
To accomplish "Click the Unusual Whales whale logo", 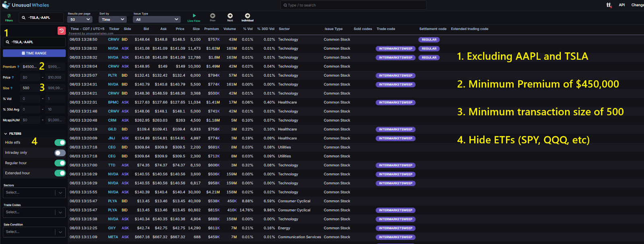I will [x=6, y=5].
